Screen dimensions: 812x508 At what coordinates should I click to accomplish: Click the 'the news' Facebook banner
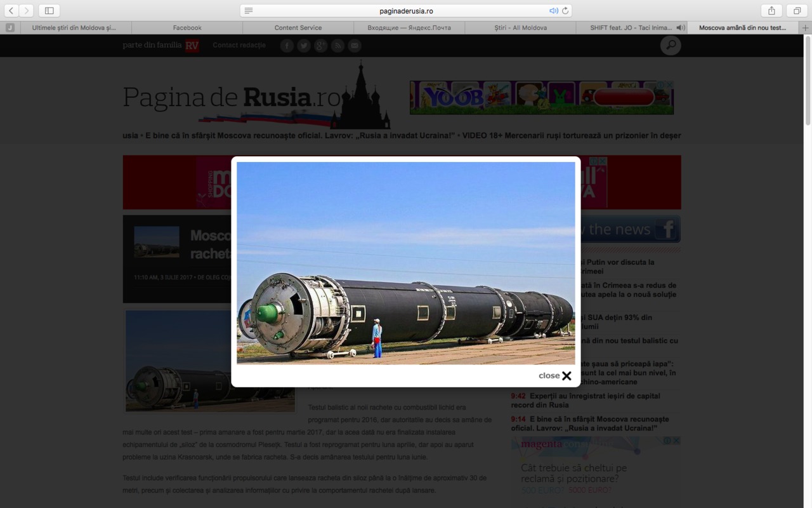(x=631, y=229)
